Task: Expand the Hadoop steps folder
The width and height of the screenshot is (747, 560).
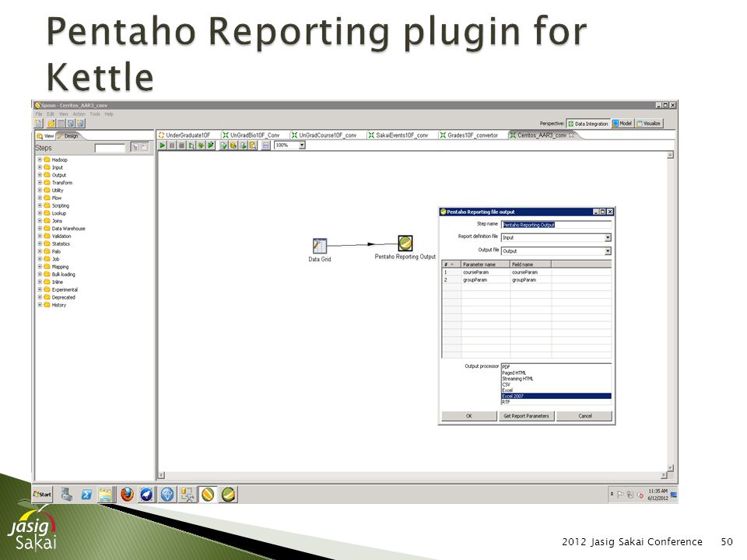Action: pos(40,159)
